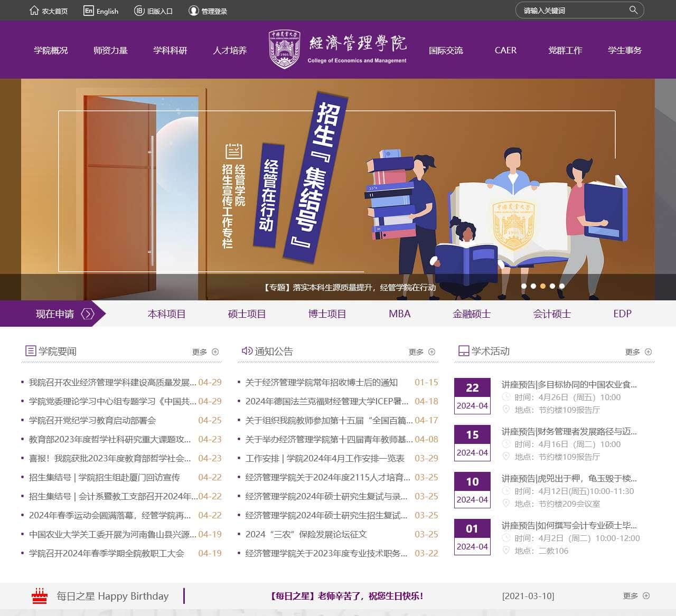Screen dimensions: 676x616
Task: Open the 党群工作 menu
Action: point(566,50)
